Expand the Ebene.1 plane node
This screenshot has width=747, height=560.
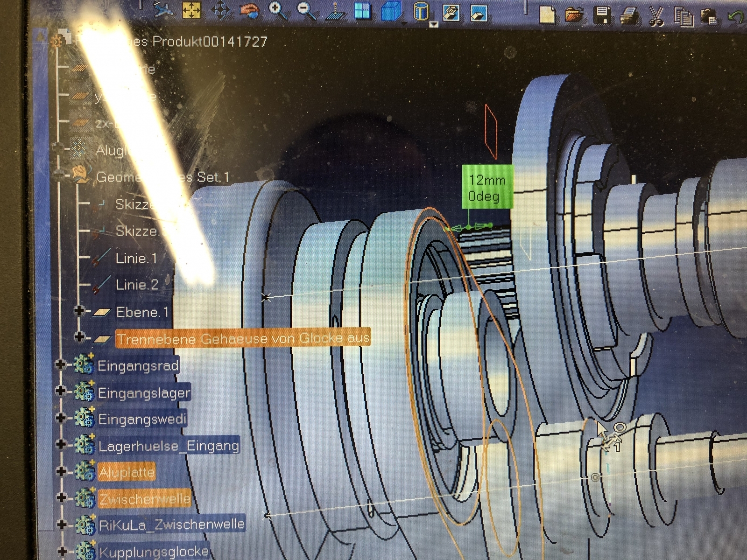click(79, 311)
